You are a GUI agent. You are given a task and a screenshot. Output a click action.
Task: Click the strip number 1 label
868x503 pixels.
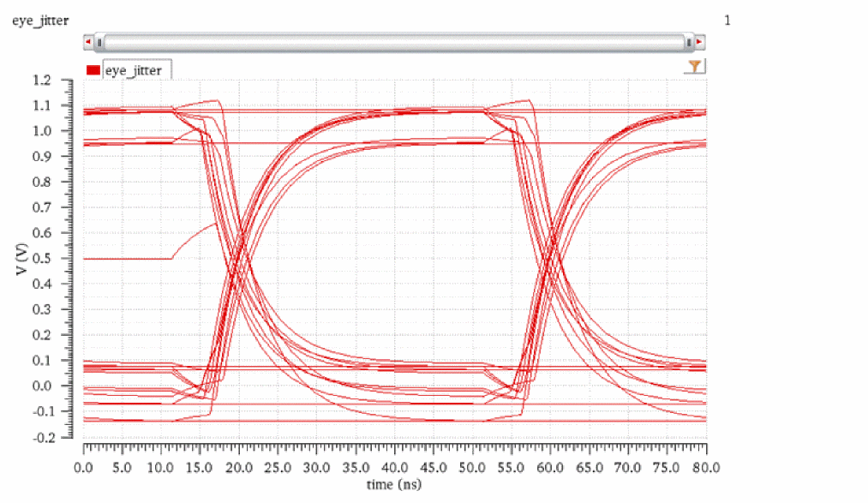pyautogui.click(x=727, y=21)
